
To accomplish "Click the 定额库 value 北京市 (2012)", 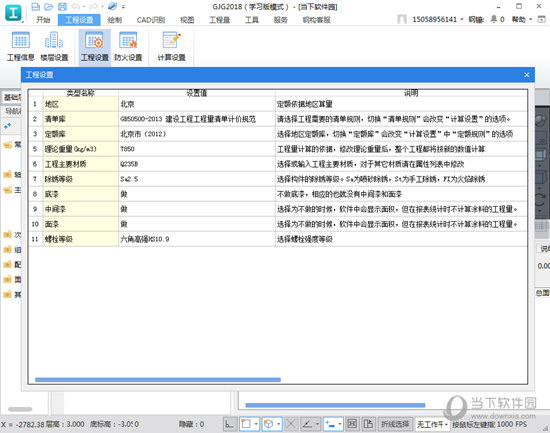I will pyautogui.click(x=197, y=134).
